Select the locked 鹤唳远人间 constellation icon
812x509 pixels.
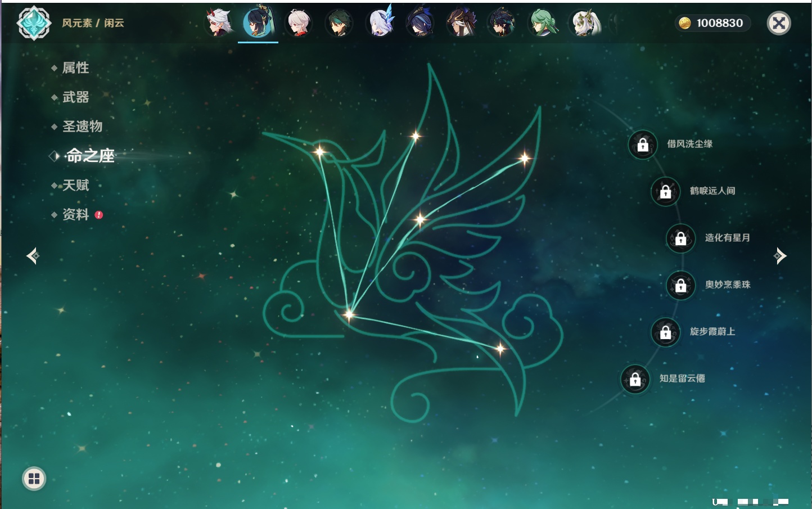tap(665, 192)
